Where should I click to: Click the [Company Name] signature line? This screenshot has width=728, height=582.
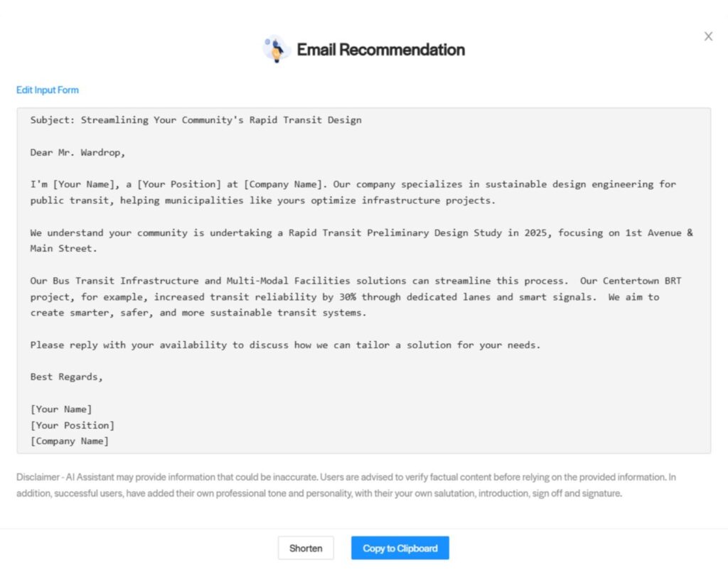[70, 441]
